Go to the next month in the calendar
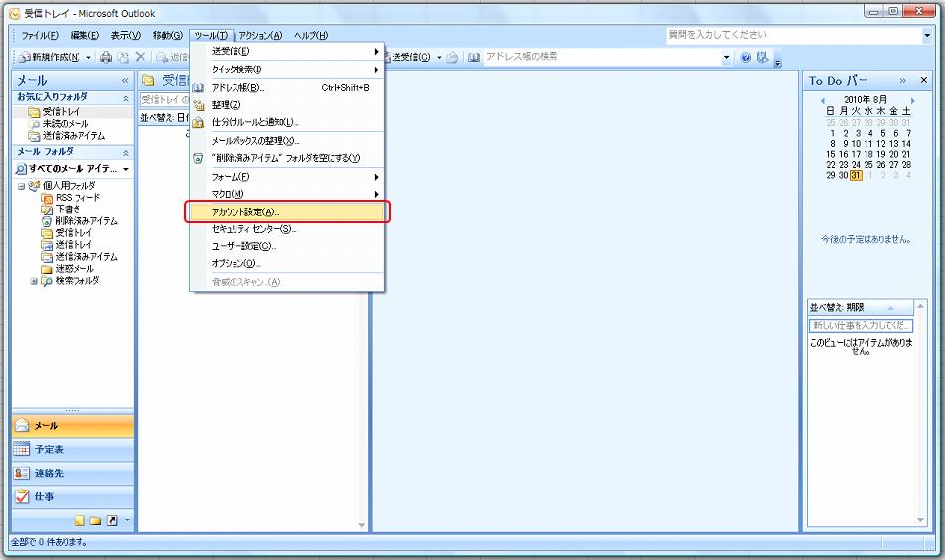Screen dimensions: 945x560 (x=913, y=100)
